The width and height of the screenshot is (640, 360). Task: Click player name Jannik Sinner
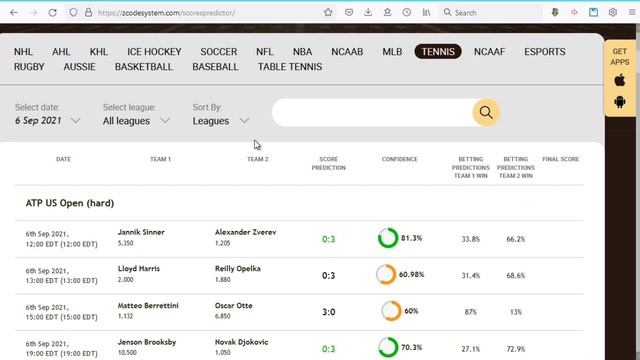pos(141,232)
